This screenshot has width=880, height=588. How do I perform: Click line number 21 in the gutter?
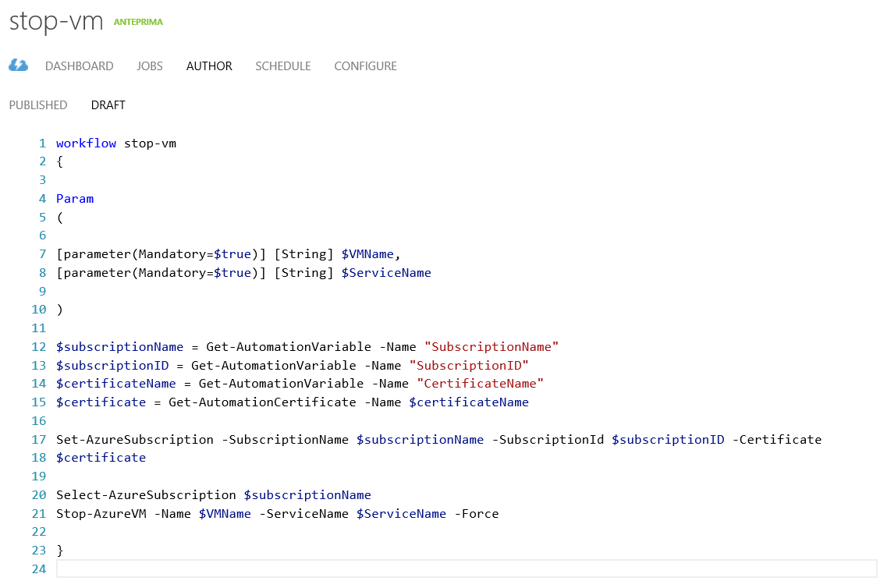click(39, 513)
